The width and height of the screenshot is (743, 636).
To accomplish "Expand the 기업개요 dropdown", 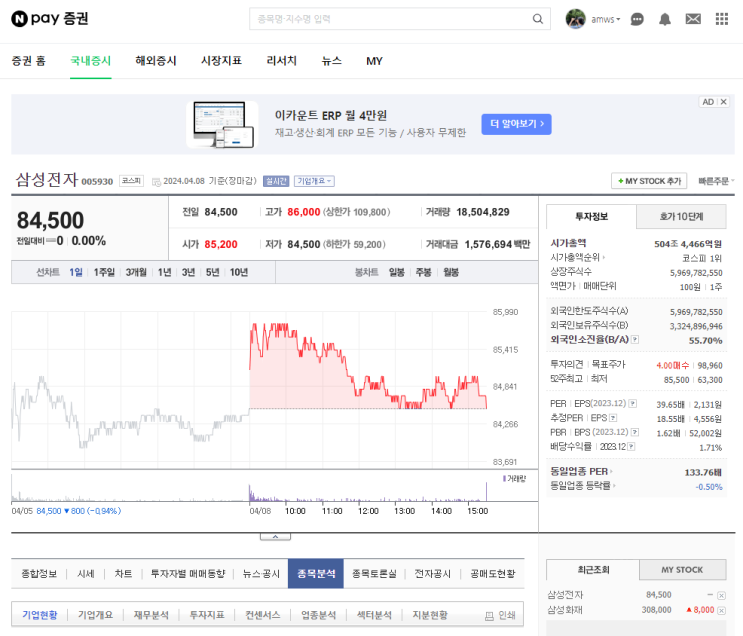I will (314, 181).
